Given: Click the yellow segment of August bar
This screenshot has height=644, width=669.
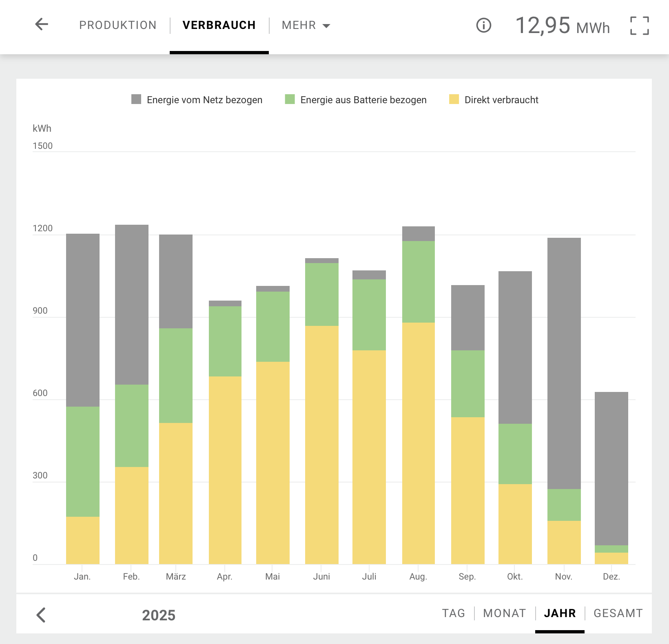Looking at the screenshot, I should click(418, 443).
